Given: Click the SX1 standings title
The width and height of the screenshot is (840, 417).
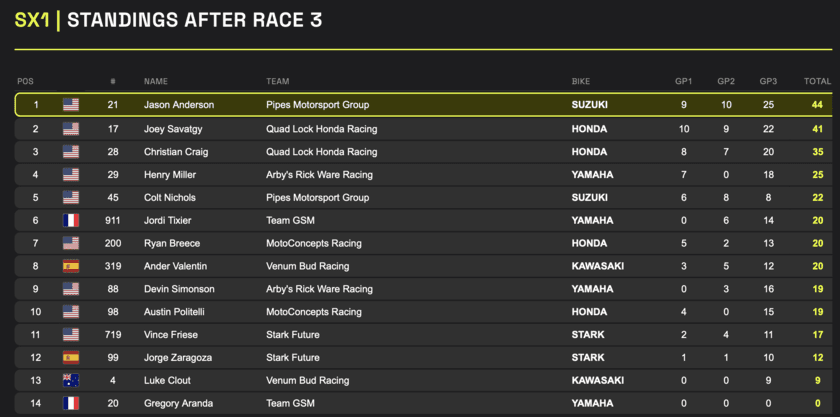Looking at the screenshot, I should point(169,21).
